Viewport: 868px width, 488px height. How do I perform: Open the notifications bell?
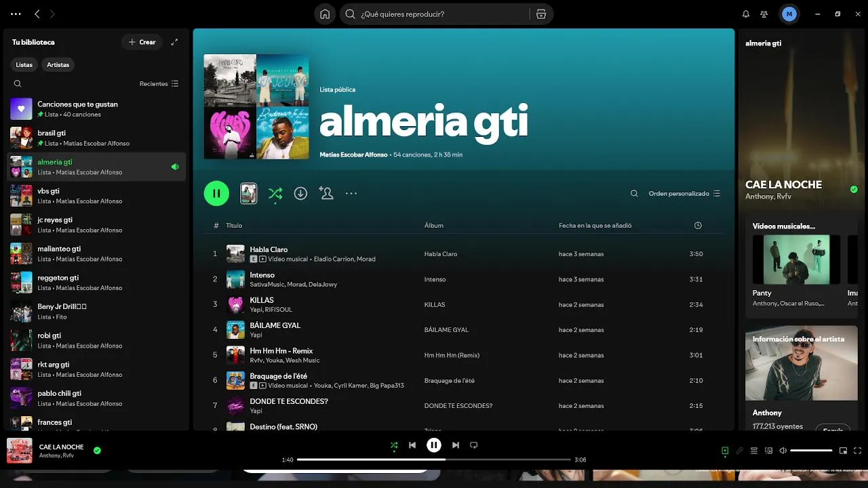pyautogui.click(x=746, y=14)
